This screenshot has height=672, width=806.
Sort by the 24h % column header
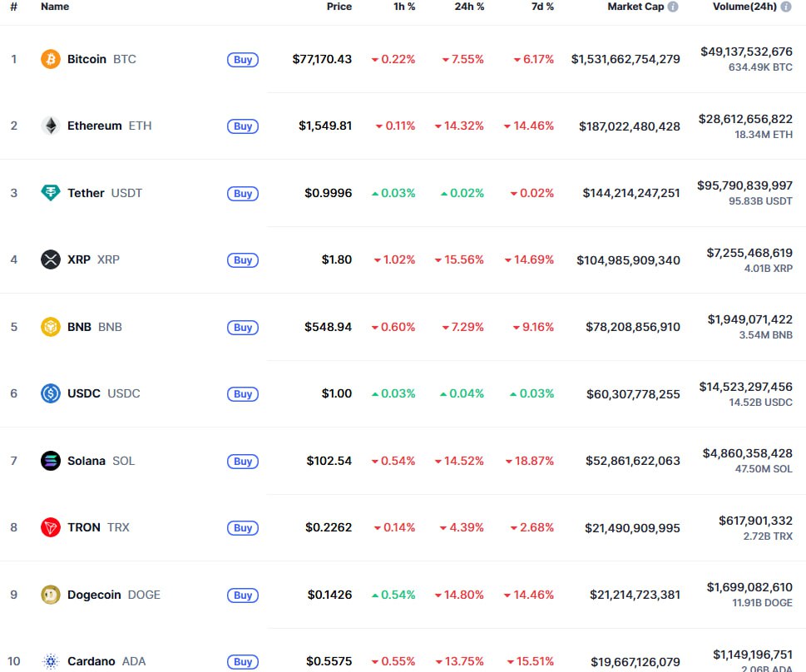point(472,7)
